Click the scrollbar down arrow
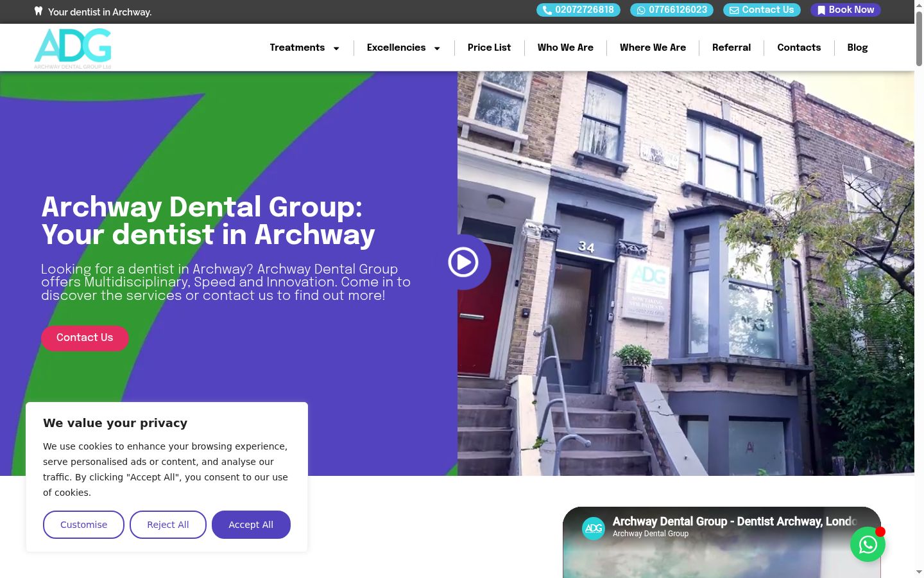 [x=919, y=572]
